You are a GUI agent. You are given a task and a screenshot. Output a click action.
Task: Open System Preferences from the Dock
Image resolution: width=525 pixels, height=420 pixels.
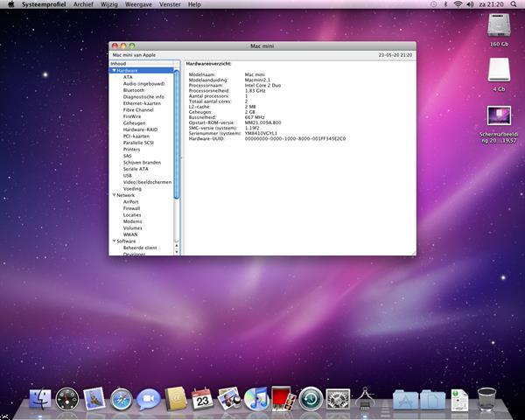338,399
